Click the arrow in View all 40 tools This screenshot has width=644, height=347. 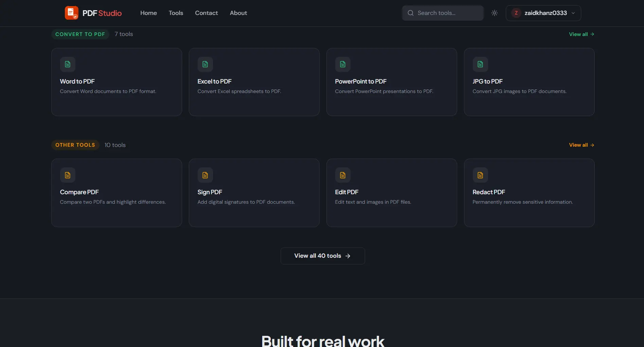[x=348, y=256]
